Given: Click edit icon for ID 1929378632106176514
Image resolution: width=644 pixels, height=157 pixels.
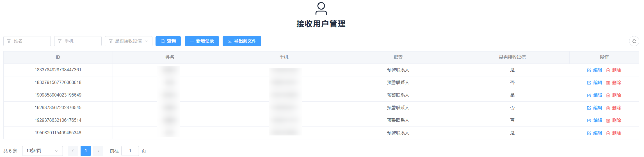Looking at the screenshot, I should [x=589, y=121].
